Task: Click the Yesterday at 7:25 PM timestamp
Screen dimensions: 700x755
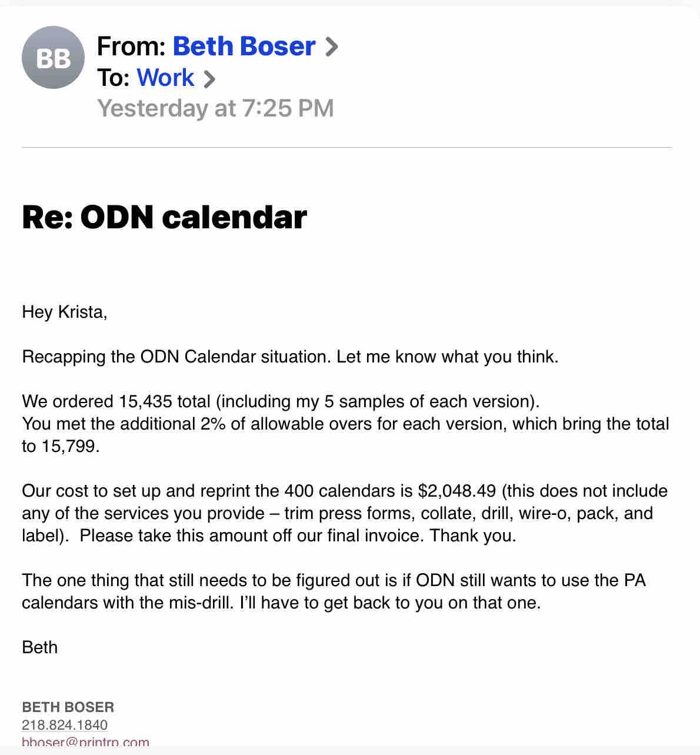Action: point(215,108)
